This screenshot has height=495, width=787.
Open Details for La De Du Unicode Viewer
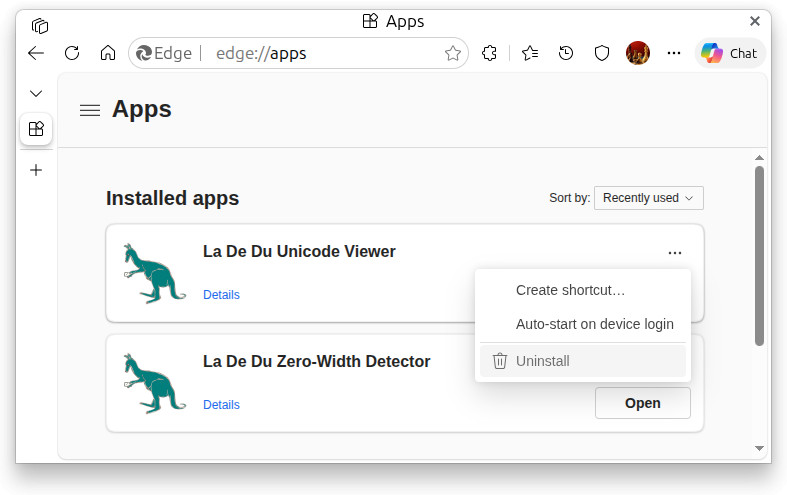click(221, 295)
